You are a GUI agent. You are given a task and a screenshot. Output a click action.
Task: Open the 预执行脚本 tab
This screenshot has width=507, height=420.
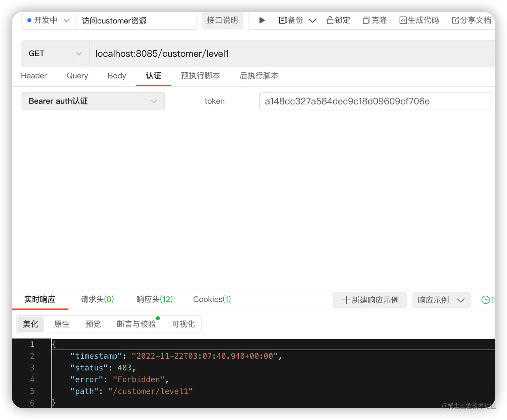coord(200,76)
